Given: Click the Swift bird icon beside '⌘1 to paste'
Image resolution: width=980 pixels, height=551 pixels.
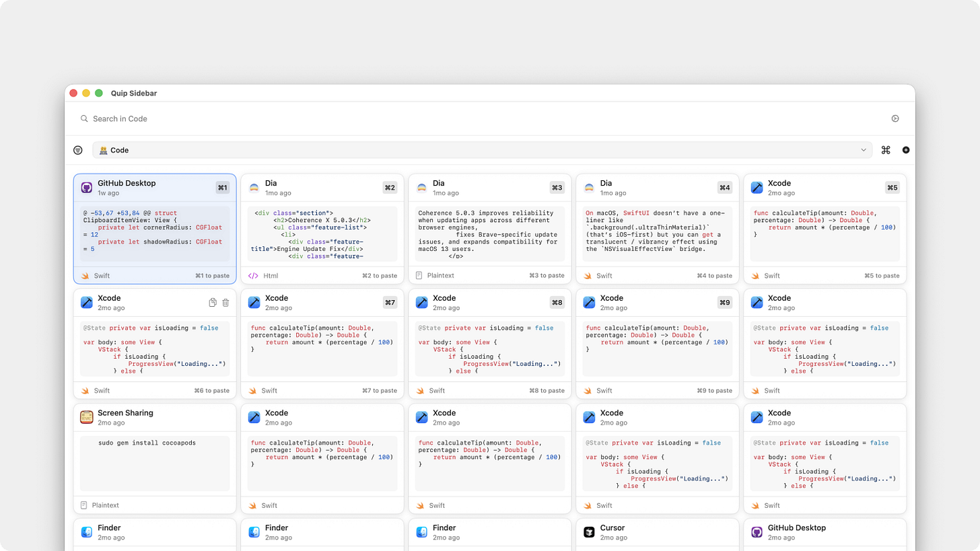Looking at the screenshot, I should (x=85, y=276).
